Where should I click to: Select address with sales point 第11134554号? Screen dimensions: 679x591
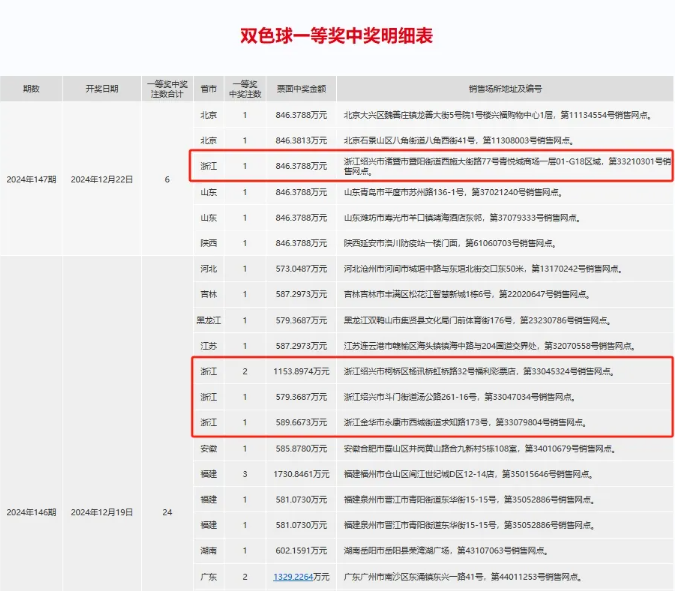[497, 115]
